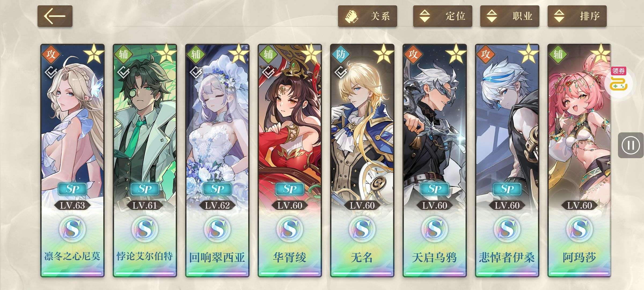Open the 阿玛莎 character portrait
The height and width of the screenshot is (290, 644).
579,121
